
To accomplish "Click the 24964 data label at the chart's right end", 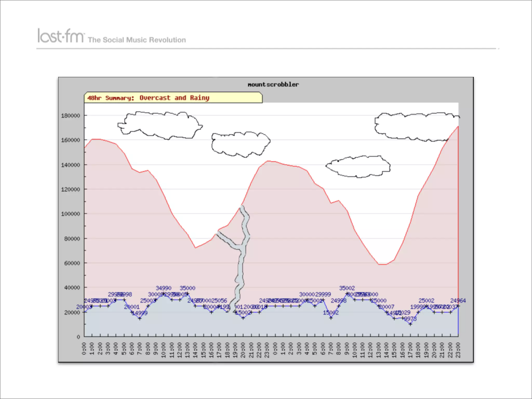I will [458, 301].
